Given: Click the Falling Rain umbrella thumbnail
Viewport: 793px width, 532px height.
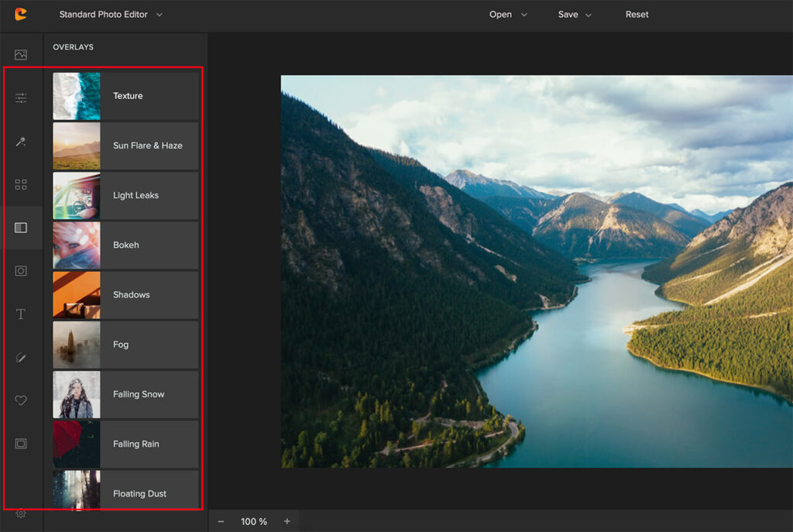Looking at the screenshot, I should pyautogui.click(x=77, y=444).
